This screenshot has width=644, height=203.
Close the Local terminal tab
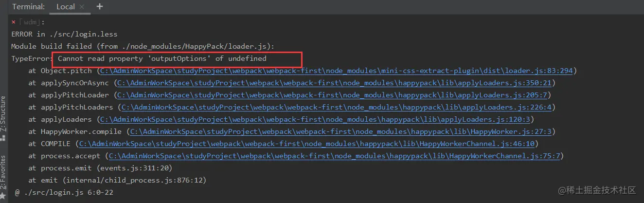[82, 7]
